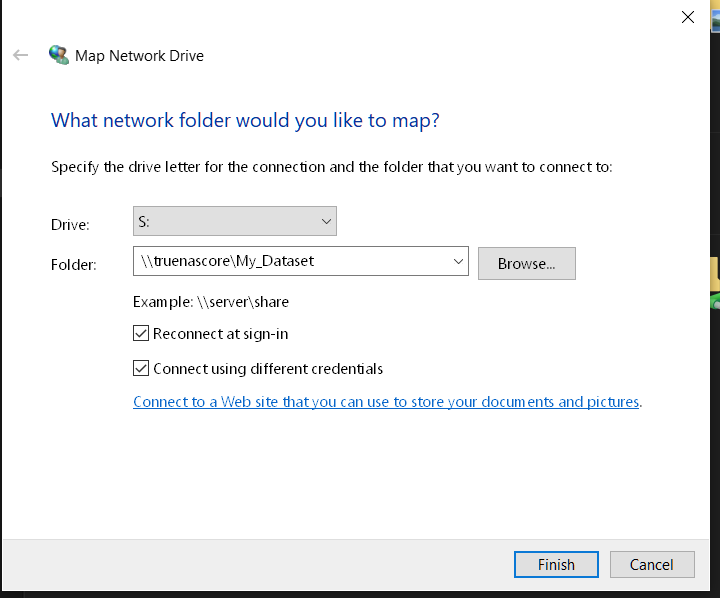Open the Connect to a Web site link
The image size is (720, 598).
coord(386,402)
